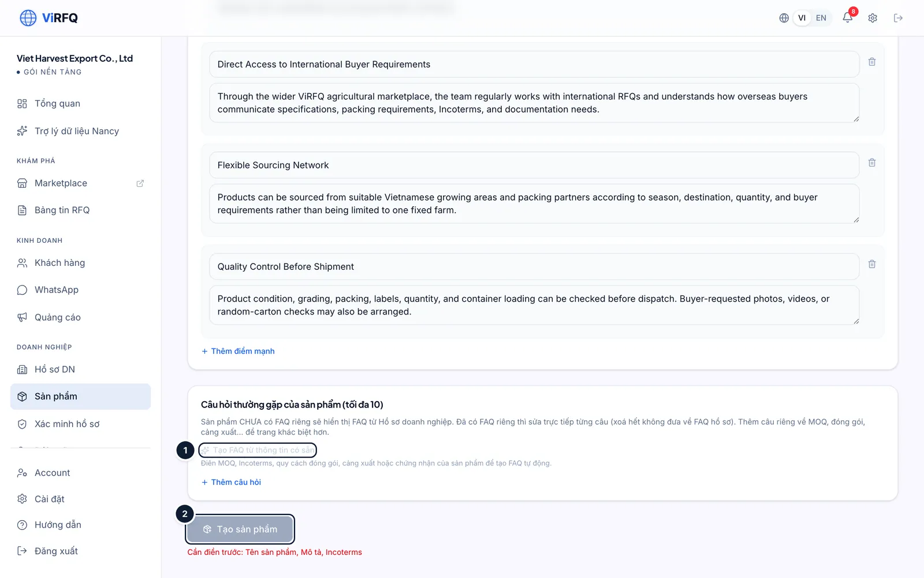The image size is (924, 578).
Task: Delete the Quality Control Before Shipment card
Action: click(872, 264)
